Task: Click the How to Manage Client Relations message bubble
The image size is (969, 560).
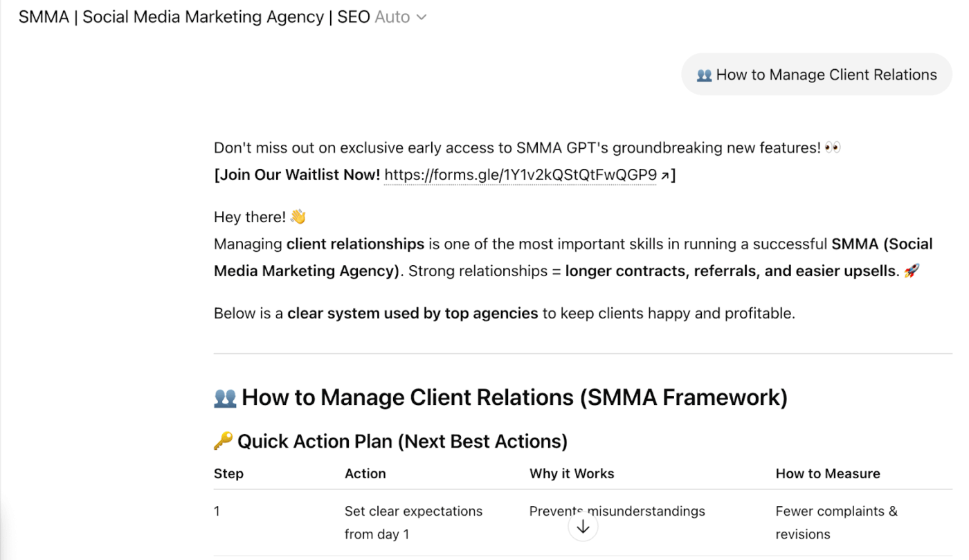Action: point(817,74)
